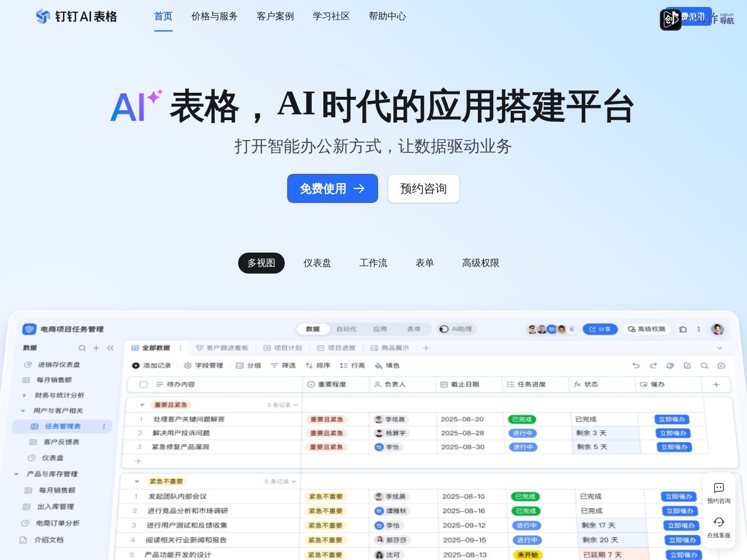Click the user avatar in app header
Screen dimensions: 747x560
click(718, 329)
